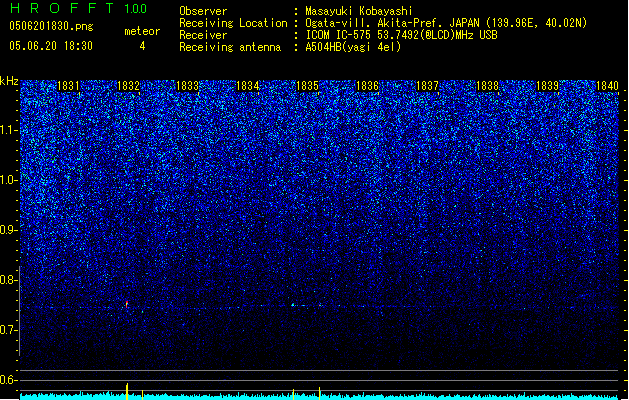Click the 1834 time marker
Image resolution: width=629 pixels, height=400 pixels.
[x=248, y=86]
